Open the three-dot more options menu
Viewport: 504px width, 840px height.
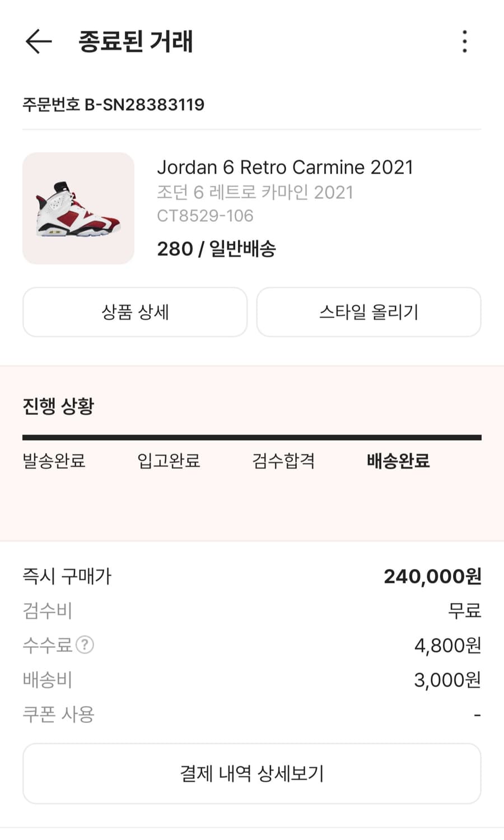click(464, 41)
